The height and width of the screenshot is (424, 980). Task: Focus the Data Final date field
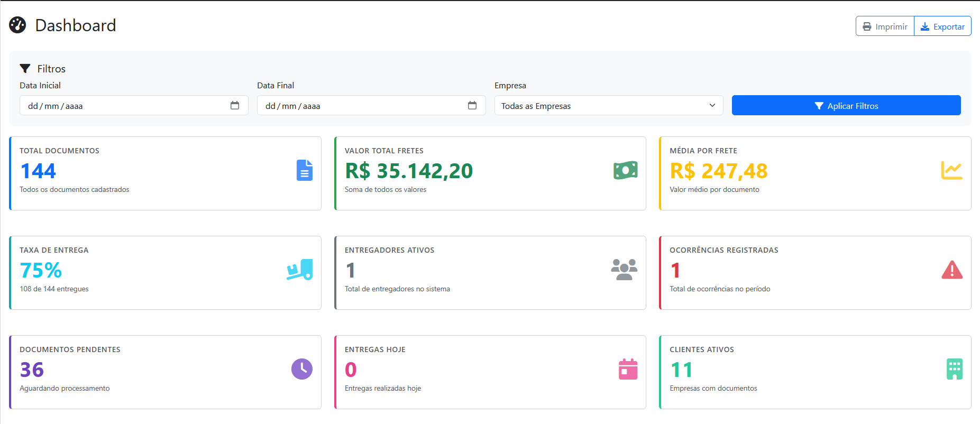(x=360, y=106)
